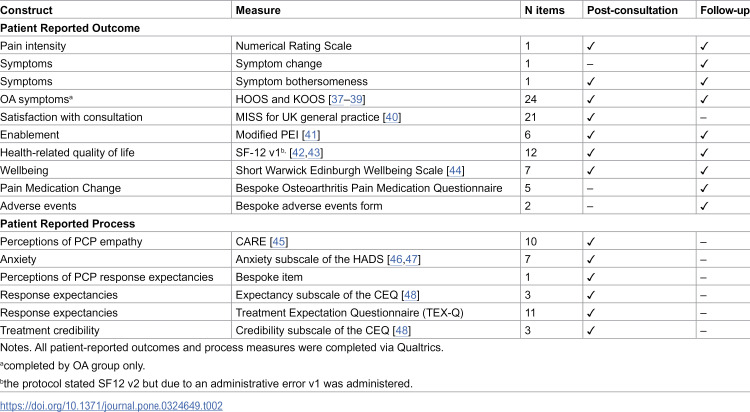Select the N items column header
Viewport: 750px width, 412px height.
(x=544, y=10)
